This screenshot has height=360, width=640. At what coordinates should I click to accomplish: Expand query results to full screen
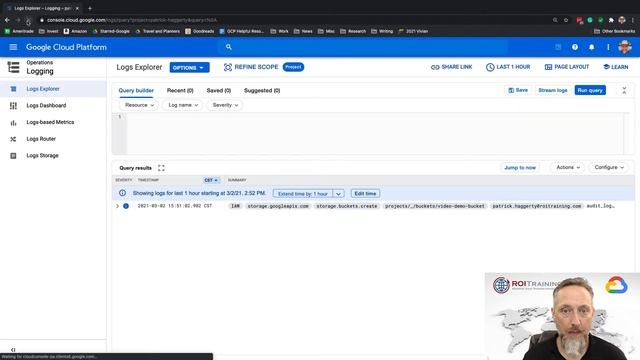click(161, 168)
